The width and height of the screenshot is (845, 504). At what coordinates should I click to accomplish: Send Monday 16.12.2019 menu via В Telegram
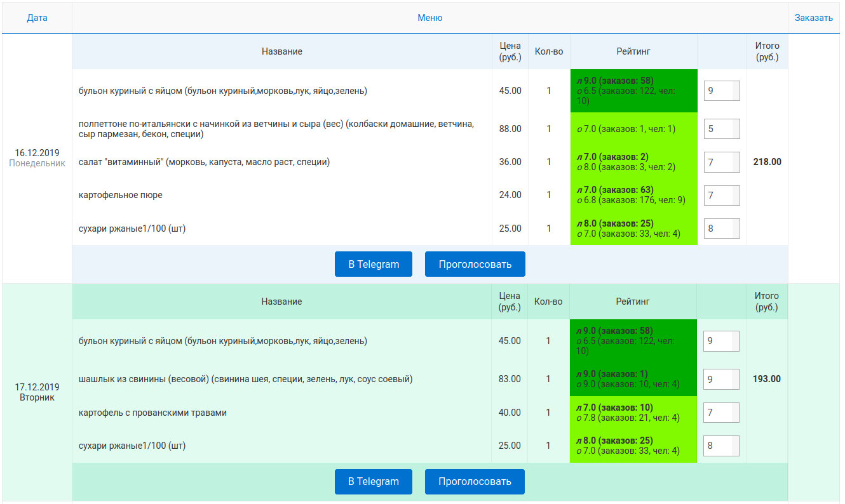(374, 264)
